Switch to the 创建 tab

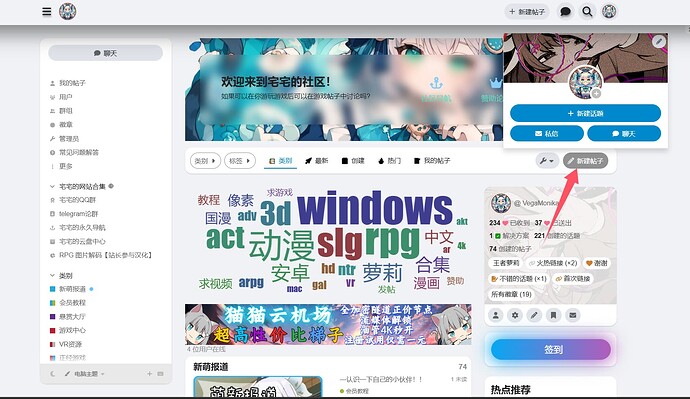[x=353, y=161]
